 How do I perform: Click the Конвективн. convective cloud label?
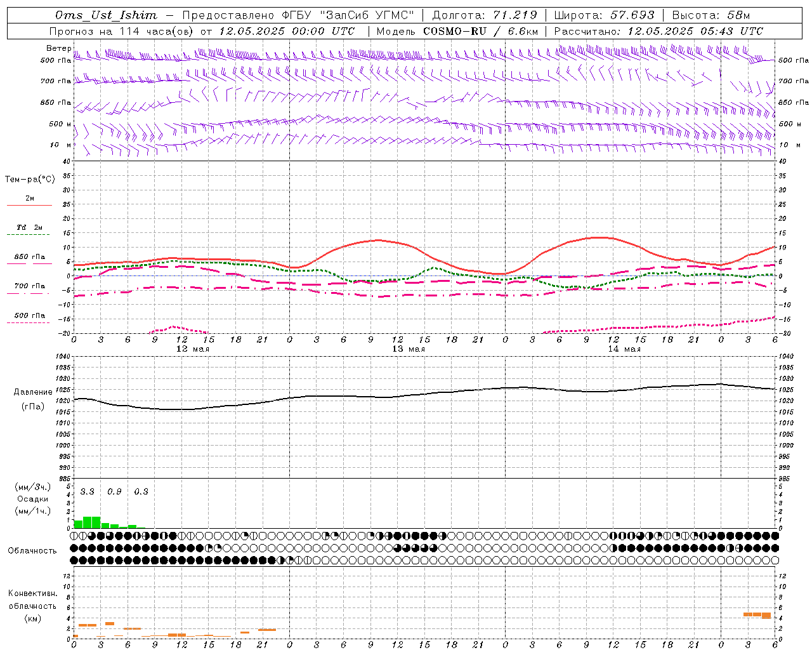point(33,594)
